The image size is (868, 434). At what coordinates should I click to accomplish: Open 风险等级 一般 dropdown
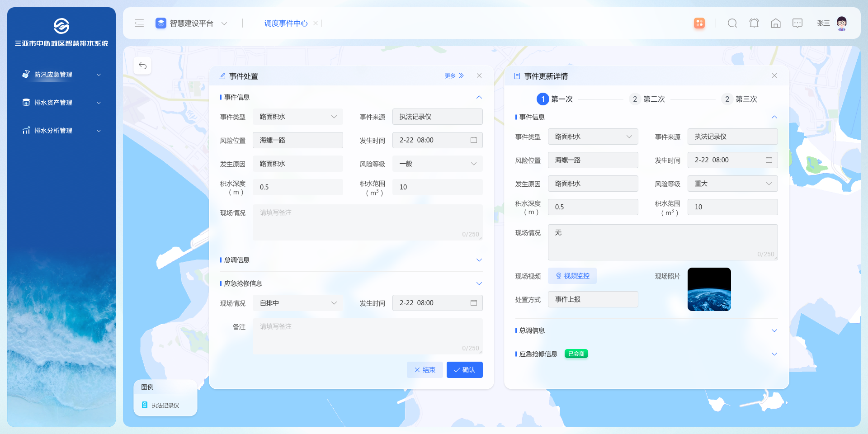pos(438,164)
